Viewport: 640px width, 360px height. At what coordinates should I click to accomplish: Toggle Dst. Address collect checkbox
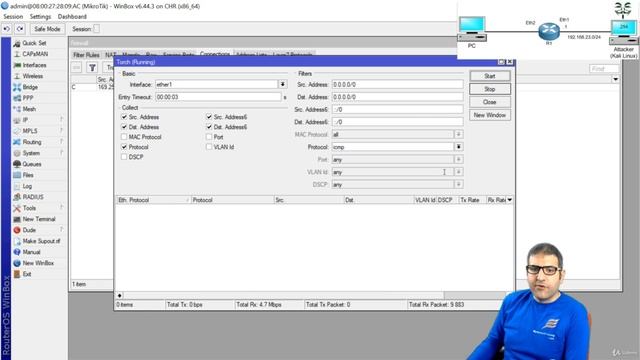click(124, 127)
